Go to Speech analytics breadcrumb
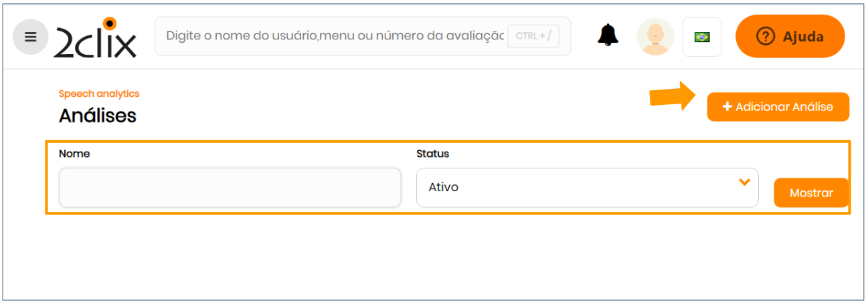 point(99,94)
